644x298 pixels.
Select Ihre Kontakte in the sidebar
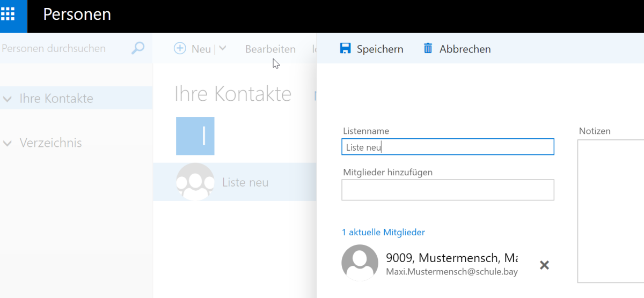[56, 99]
